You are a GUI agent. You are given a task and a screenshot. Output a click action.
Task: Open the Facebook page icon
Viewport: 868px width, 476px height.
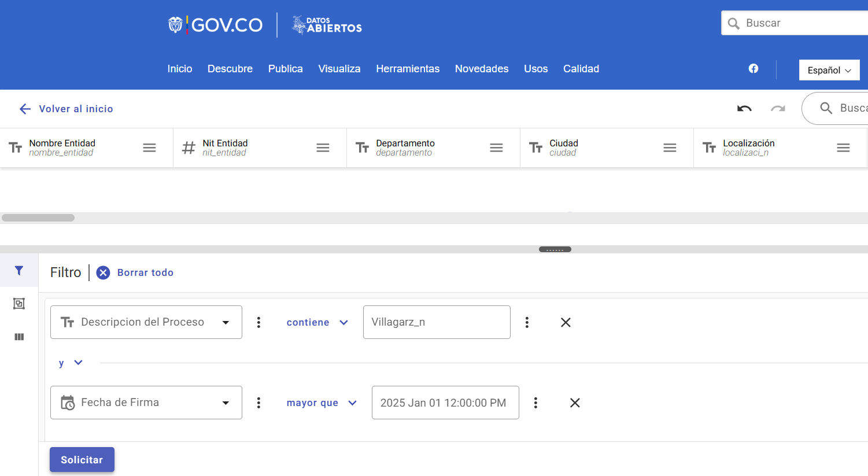point(754,69)
